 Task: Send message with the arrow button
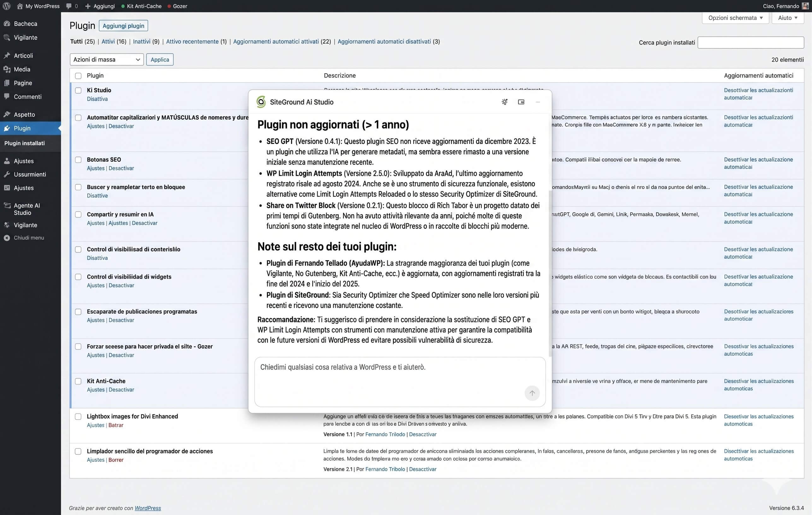pyautogui.click(x=532, y=393)
